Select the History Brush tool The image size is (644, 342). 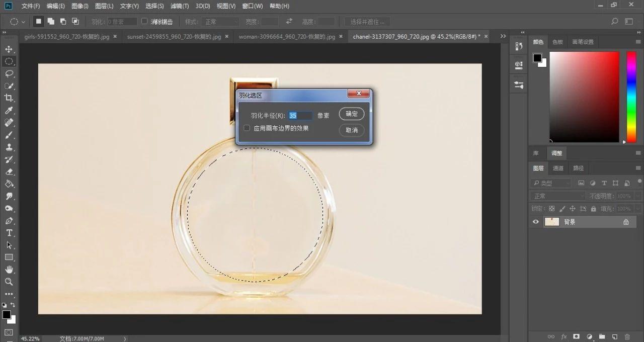(9, 159)
